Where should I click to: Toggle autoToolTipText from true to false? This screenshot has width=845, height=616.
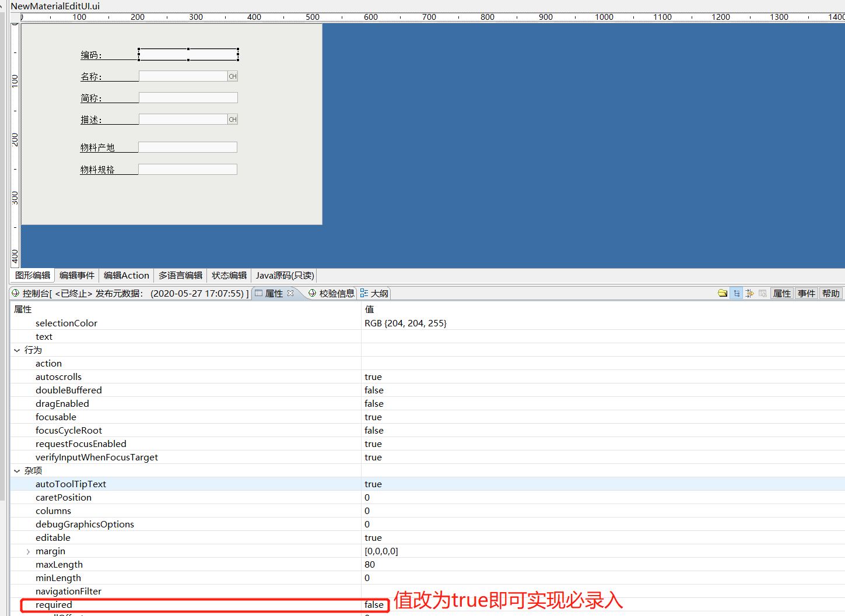coord(373,484)
